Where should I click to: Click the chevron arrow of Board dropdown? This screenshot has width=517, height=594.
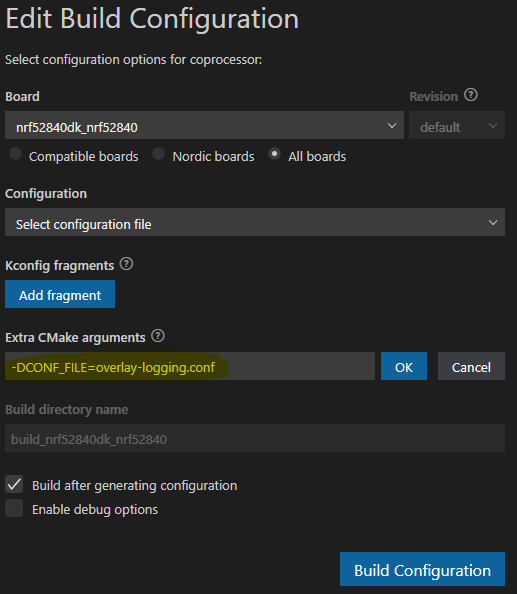tap(392, 125)
